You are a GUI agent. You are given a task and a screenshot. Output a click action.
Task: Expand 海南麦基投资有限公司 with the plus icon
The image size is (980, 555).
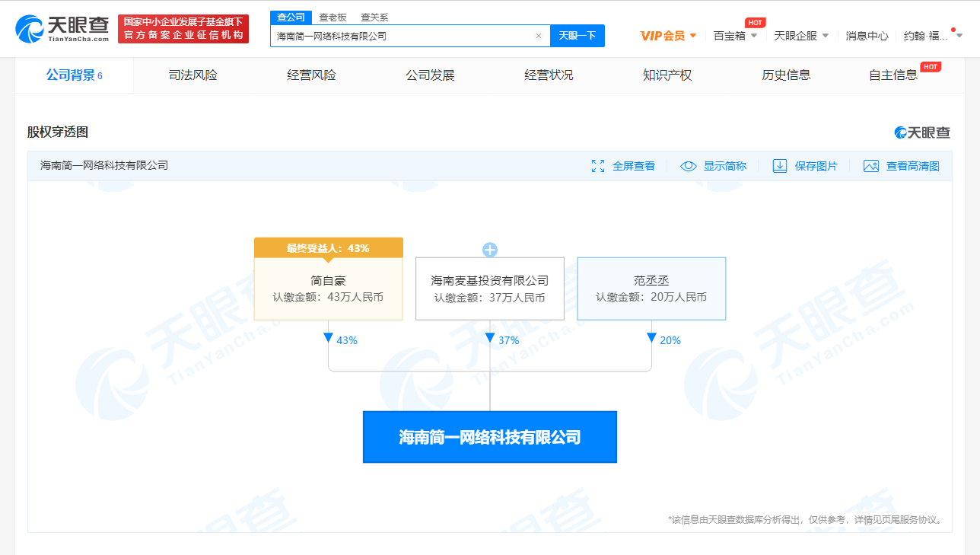pyautogui.click(x=490, y=250)
